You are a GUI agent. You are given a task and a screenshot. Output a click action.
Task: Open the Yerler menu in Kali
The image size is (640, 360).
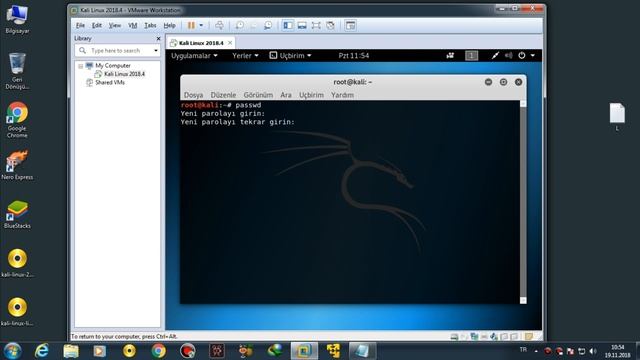[x=245, y=56]
